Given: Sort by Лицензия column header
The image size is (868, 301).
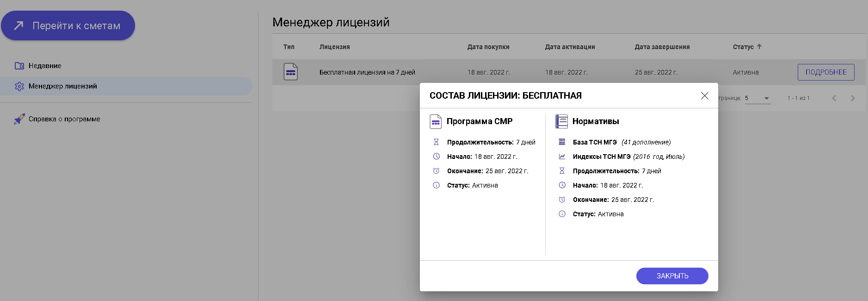Looking at the screenshot, I should pos(335,47).
